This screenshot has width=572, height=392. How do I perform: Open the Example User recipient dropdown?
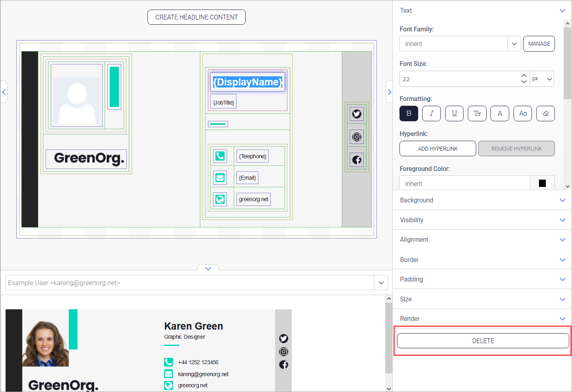click(x=381, y=283)
